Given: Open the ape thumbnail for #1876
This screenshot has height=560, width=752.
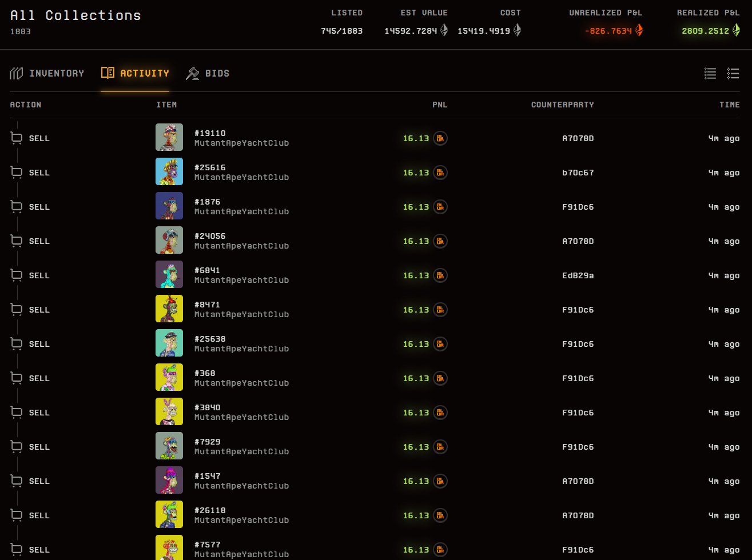Looking at the screenshot, I should click(169, 206).
